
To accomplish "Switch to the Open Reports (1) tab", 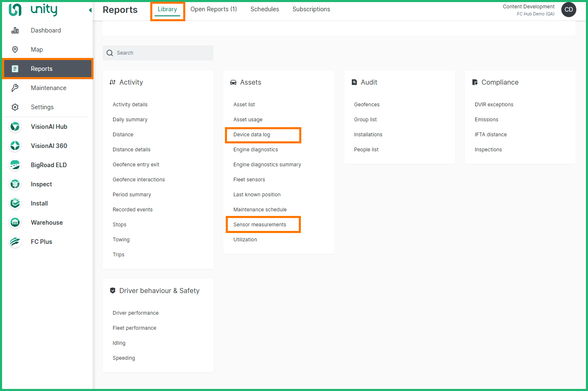I will (213, 9).
